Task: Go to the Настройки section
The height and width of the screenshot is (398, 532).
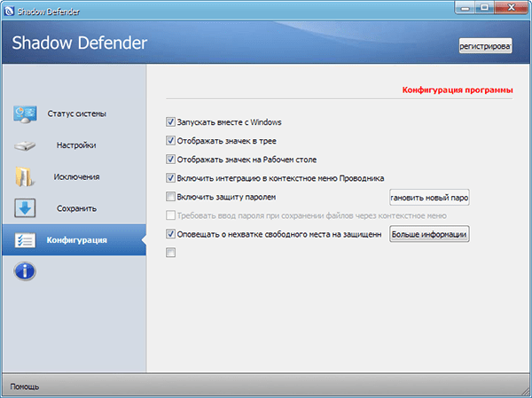Action: tap(76, 145)
